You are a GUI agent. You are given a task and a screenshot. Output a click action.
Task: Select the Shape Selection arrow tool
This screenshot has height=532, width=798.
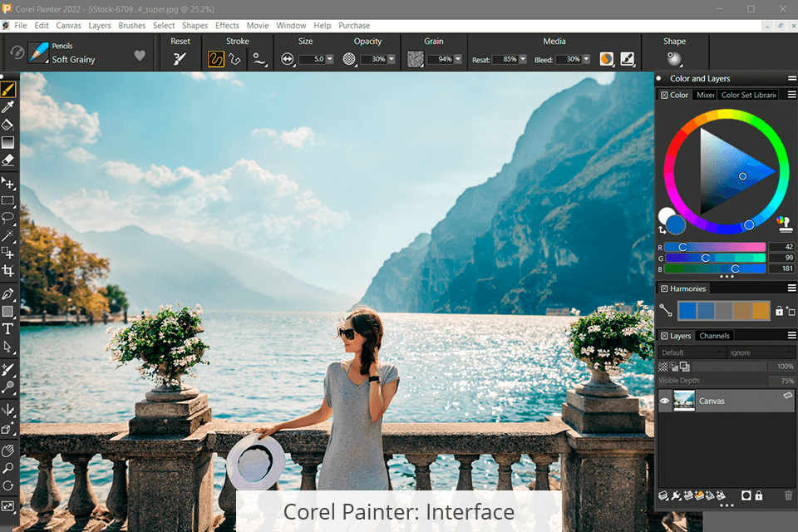pos(8,347)
